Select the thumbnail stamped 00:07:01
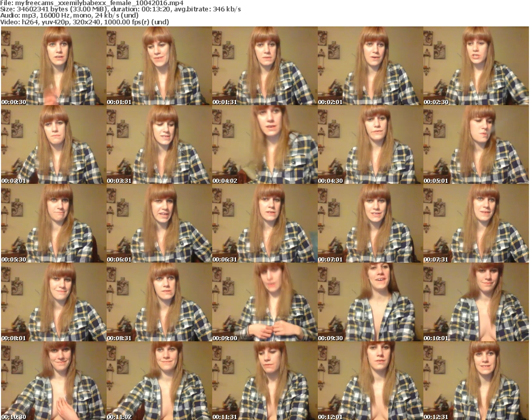Screen dimensions: 530x420 (370, 224)
